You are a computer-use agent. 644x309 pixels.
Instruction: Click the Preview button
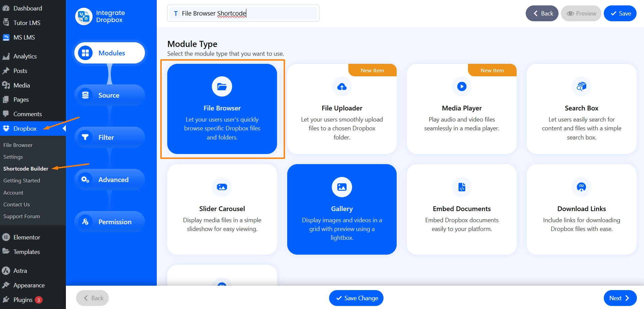581,13
